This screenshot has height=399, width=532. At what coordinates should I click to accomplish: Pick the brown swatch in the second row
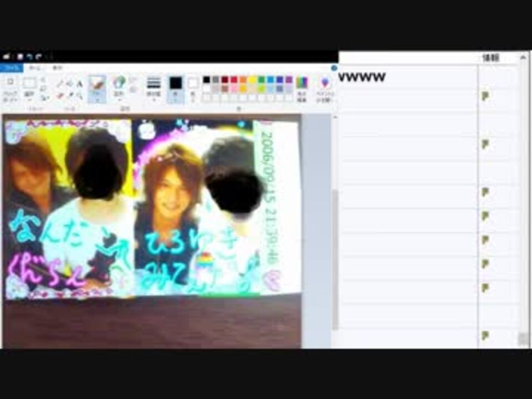224,89
